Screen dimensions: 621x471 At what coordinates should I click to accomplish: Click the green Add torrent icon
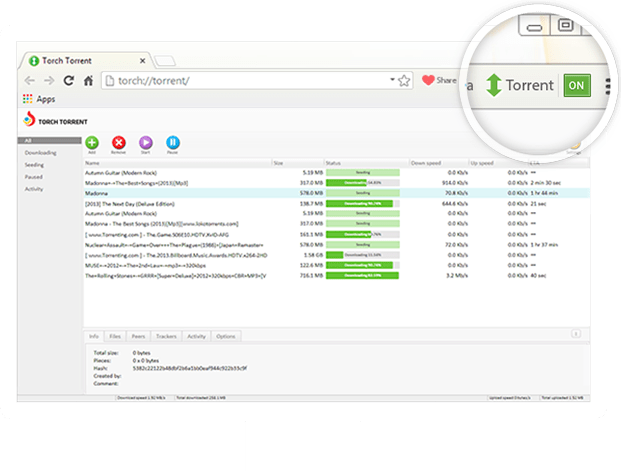pos(92,143)
